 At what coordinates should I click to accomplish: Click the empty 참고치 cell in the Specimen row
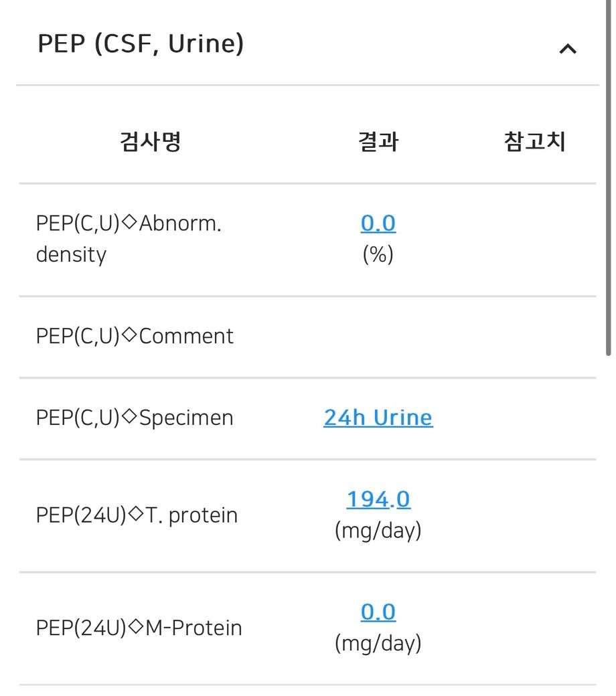pyautogui.click(x=535, y=418)
